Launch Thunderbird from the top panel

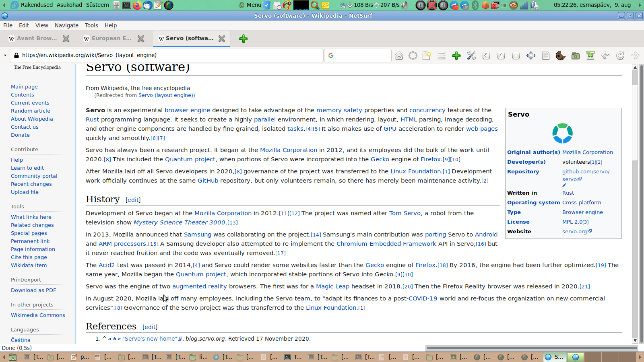(x=148, y=5)
